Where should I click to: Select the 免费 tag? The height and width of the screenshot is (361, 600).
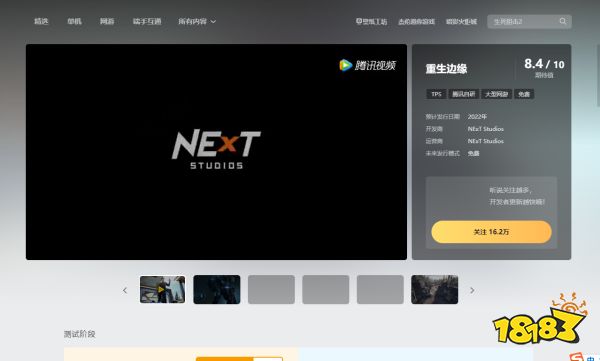pyautogui.click(x=524, y=94)
